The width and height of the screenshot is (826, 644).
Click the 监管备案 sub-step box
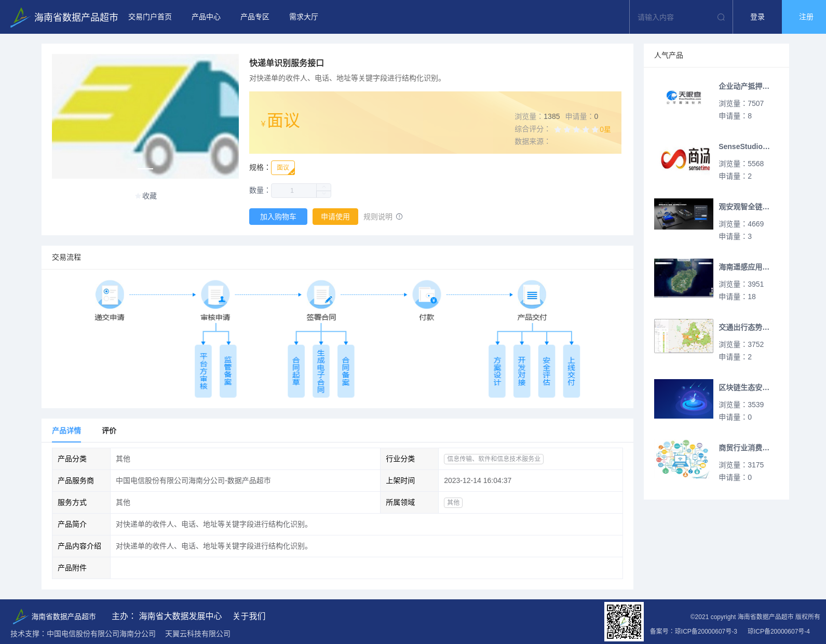[228, 371]
